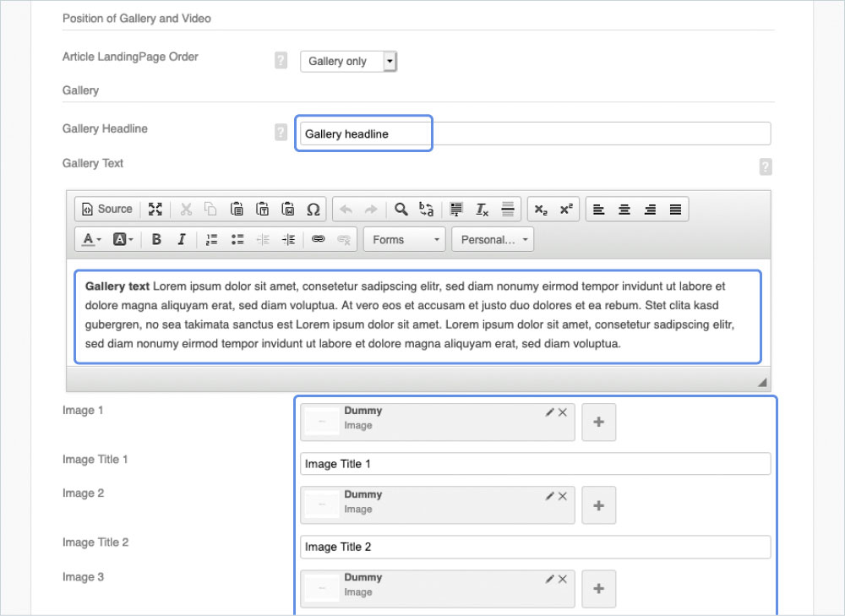Maximize the Gallery Text editor

click(155, 209)
